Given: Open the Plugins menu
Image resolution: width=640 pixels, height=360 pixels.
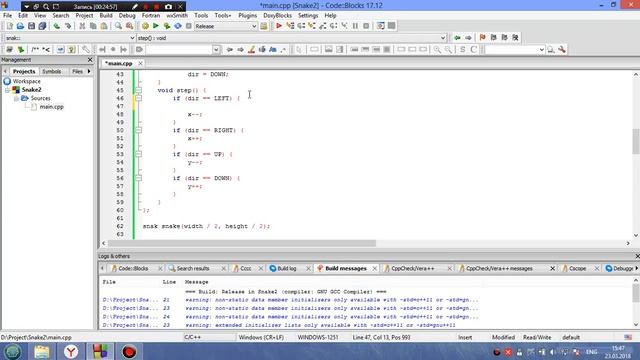Looking at the screenshot, I should click(x=247, y=16).
